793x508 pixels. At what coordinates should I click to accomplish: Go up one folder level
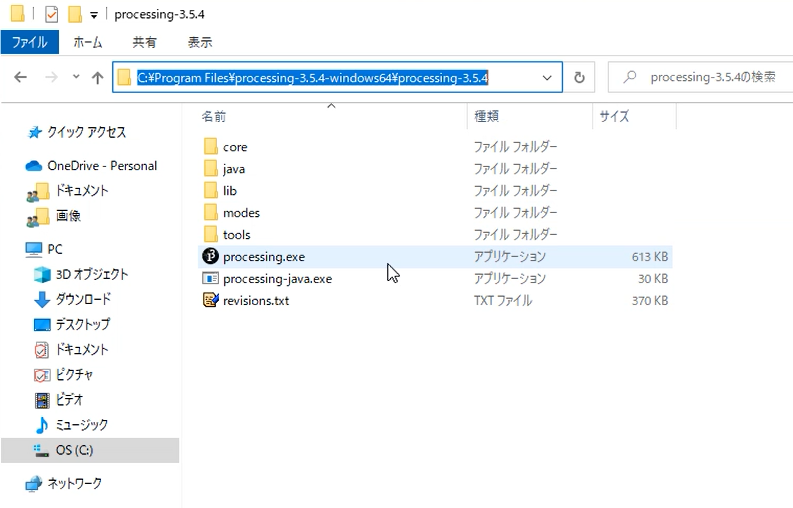(98, 77)
